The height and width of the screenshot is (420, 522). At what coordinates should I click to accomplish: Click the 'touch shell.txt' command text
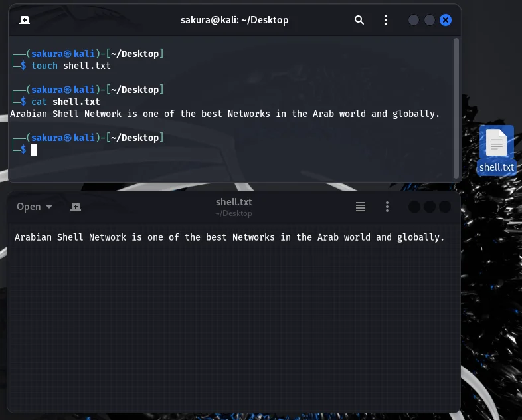(x=71, y=66)
